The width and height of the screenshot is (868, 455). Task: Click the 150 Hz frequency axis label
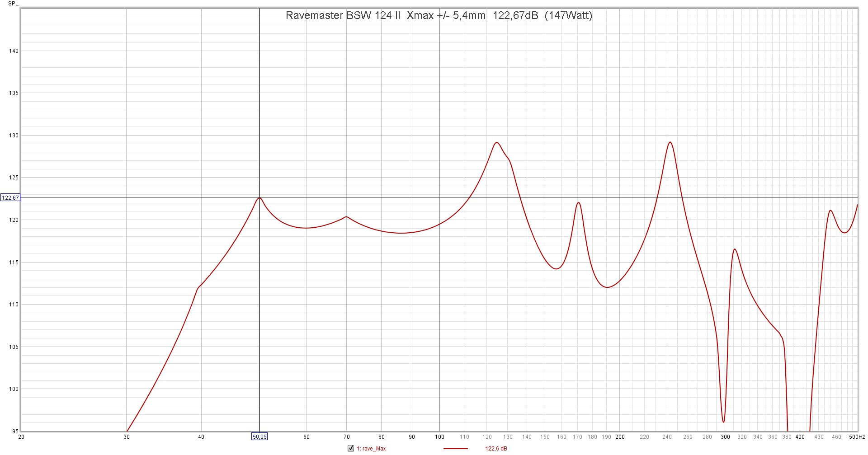[x=545, y=437]
